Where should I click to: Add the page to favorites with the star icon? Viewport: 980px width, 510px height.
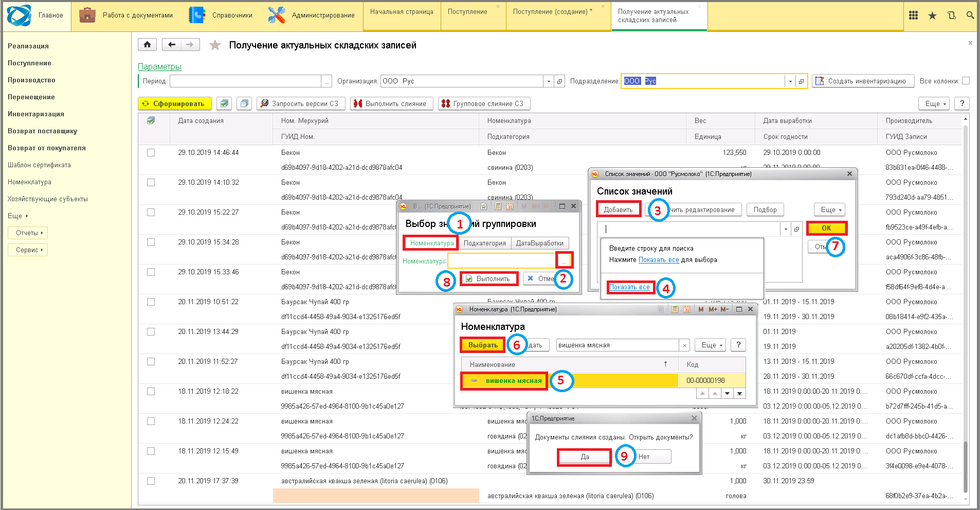click(215, 45)
